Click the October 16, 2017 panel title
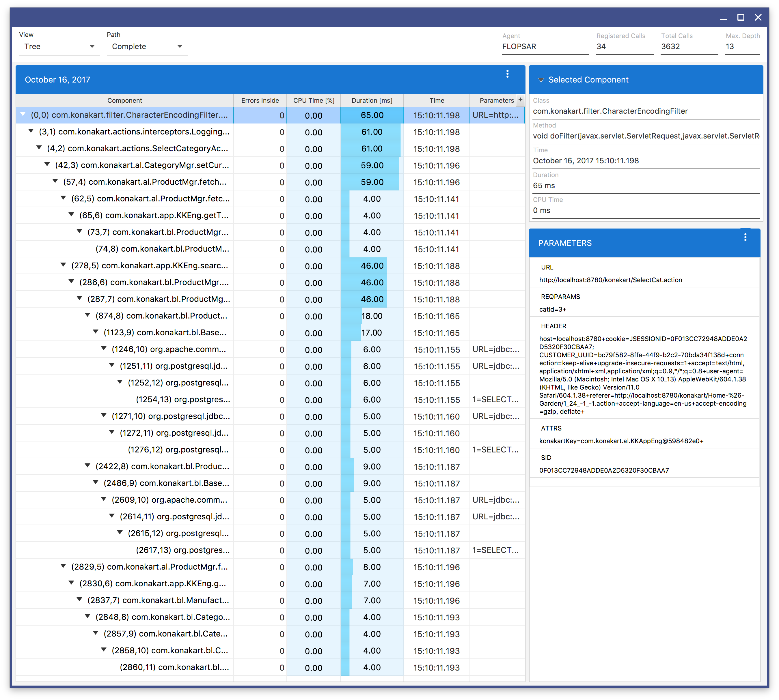Screen dimensions: 779x700 [57, 80]
